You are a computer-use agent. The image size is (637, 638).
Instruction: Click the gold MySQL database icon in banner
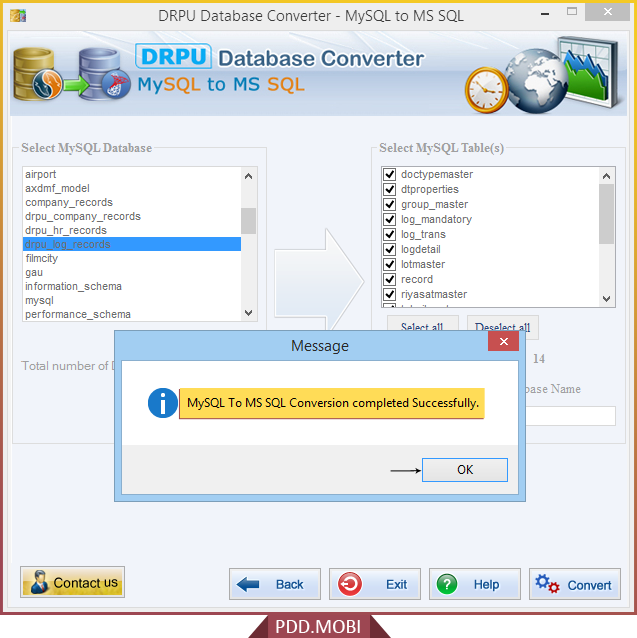click(37, 74)
